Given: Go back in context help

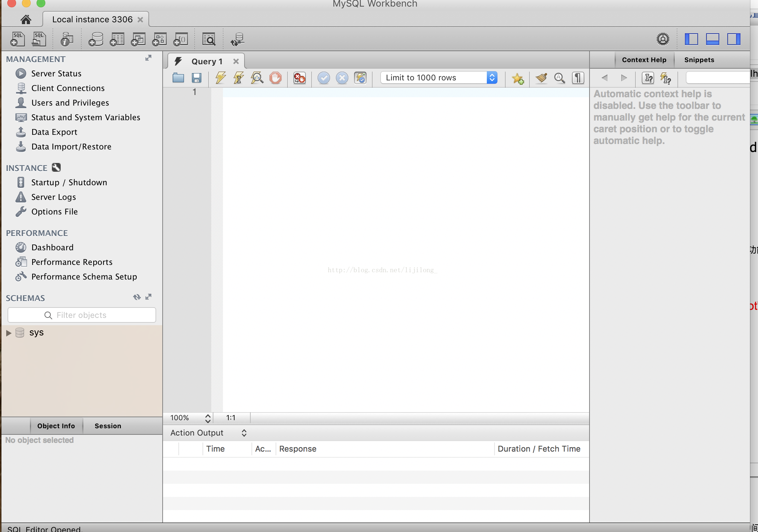Looking at the screenshot, I should pos(604,77).
